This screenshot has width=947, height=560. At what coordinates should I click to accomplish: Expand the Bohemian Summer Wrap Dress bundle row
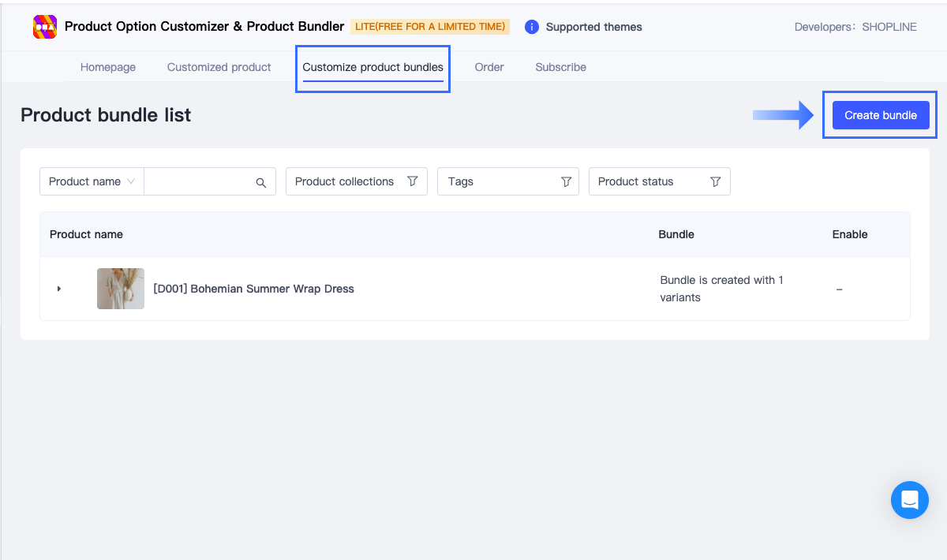click(58, 289)
